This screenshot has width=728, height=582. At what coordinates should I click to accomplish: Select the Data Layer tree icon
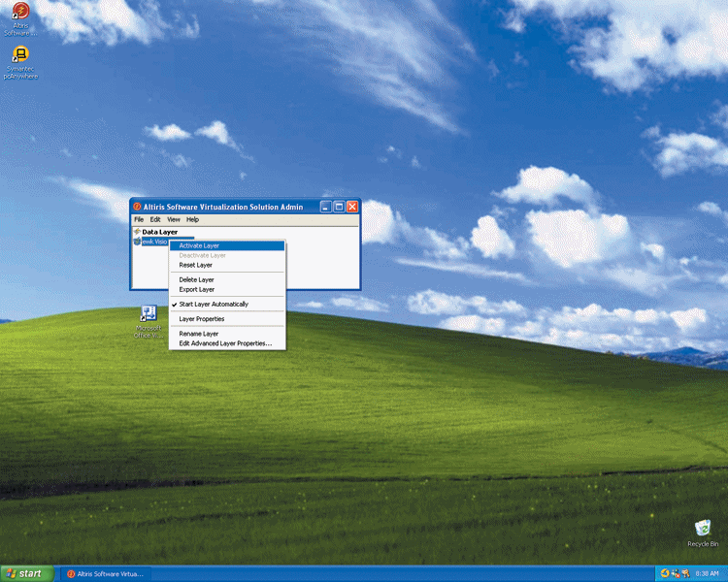[x=137, y=232]
